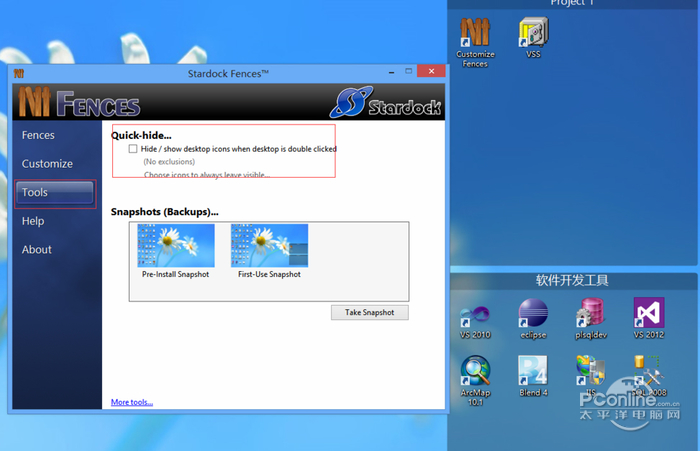Click the (No exclusions) text
Image resolution: width=700 pixels, height=451 pixels.
click(x=169, y=162)
